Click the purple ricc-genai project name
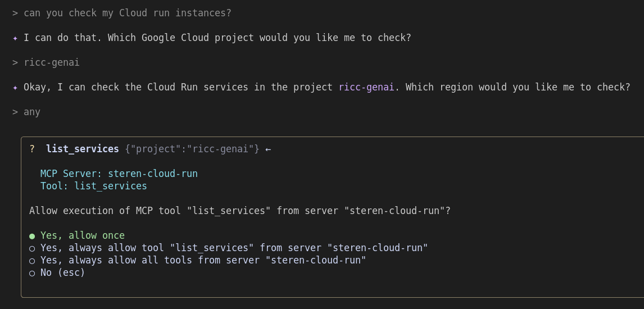Screen dimensions: 644x309 pyautogui.click(x=366, y=87)
